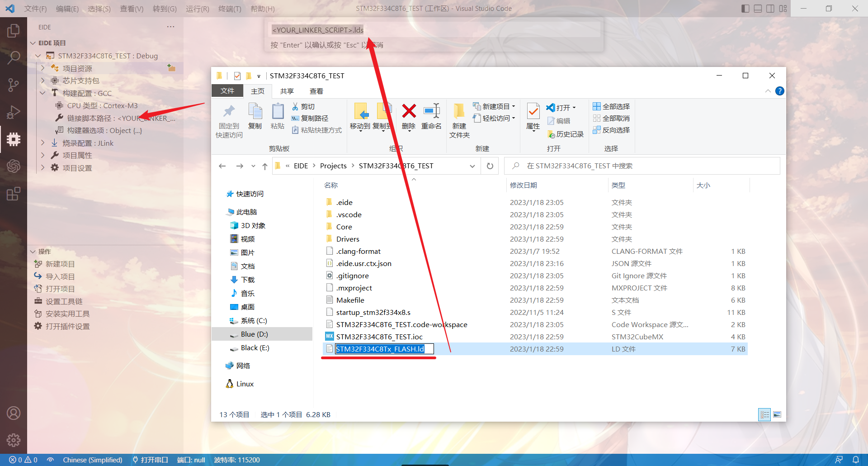
Task: Click the Explorer search box
Action: [x=642, y=166]
